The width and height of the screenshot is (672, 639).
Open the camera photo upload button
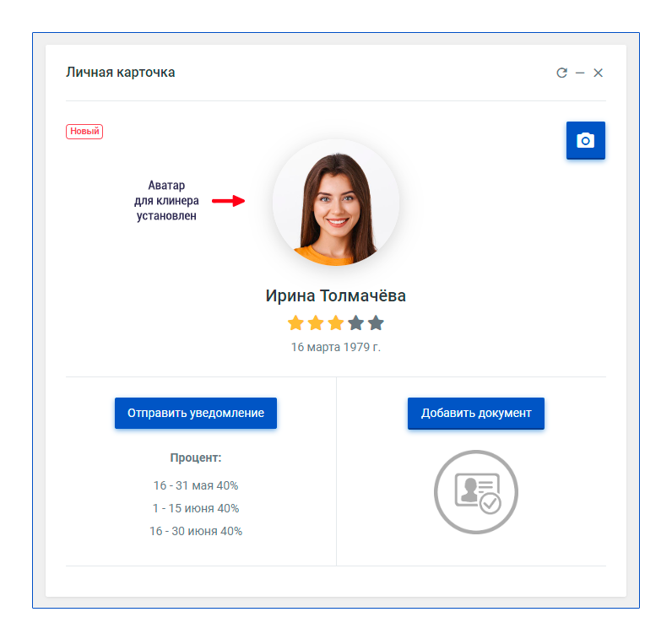pos(585,140)
